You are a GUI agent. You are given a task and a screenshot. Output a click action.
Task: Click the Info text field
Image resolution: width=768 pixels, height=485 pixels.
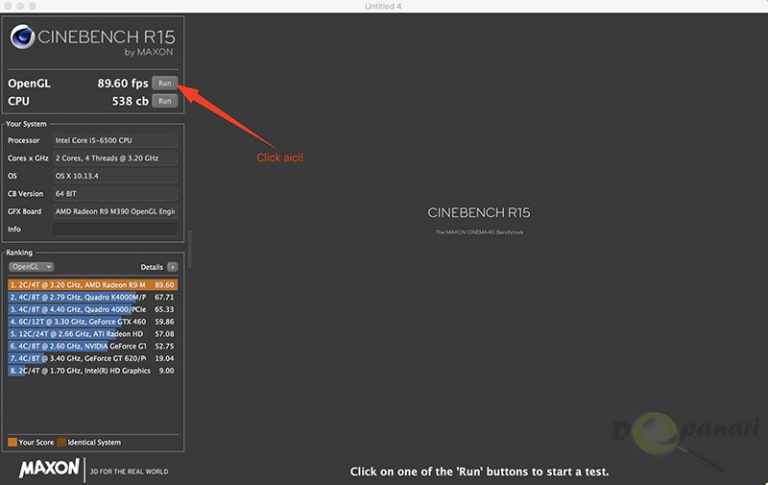coord(115,229)
